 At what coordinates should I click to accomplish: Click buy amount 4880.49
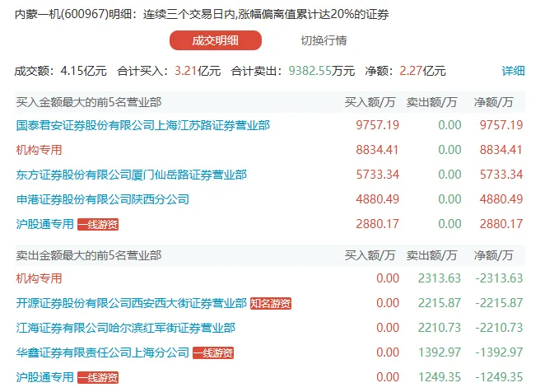pos(378,199)
